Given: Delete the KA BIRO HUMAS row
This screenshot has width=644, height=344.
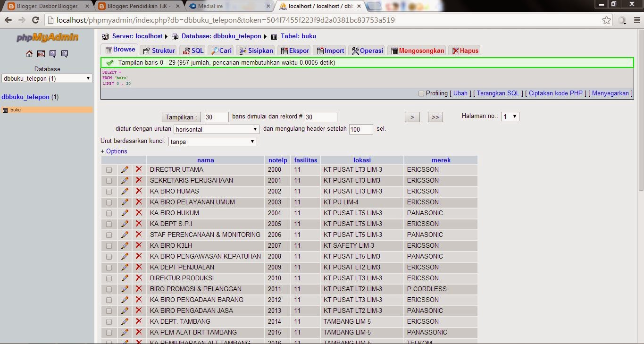Looking at the screenshot, I should click(139, 191).
